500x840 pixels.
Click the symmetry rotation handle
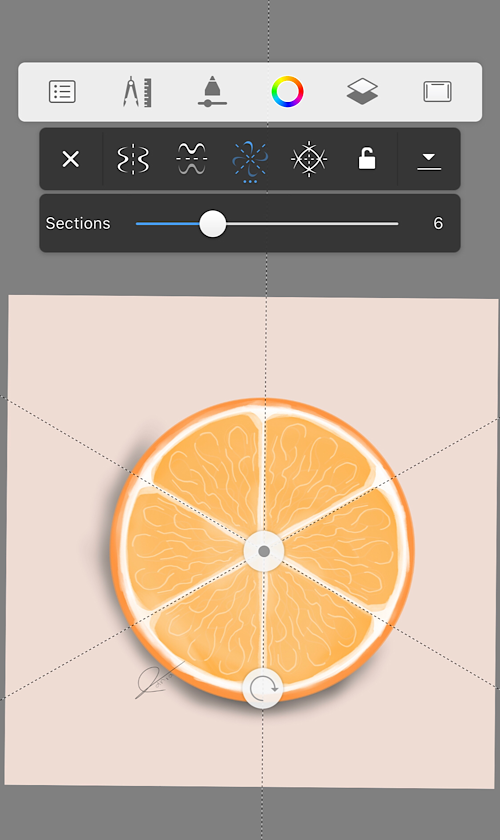(263, 688)
